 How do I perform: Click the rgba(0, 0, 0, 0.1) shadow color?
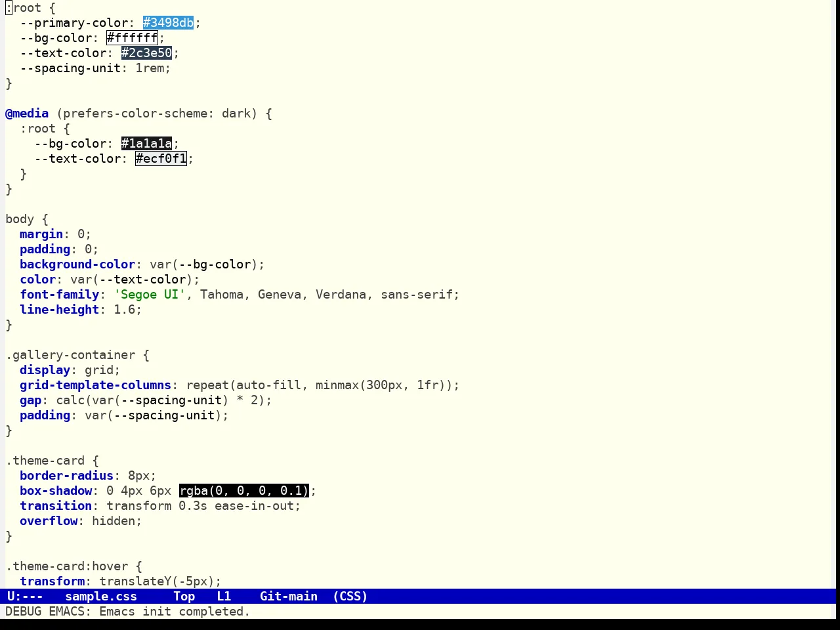(x=243, y=491)
